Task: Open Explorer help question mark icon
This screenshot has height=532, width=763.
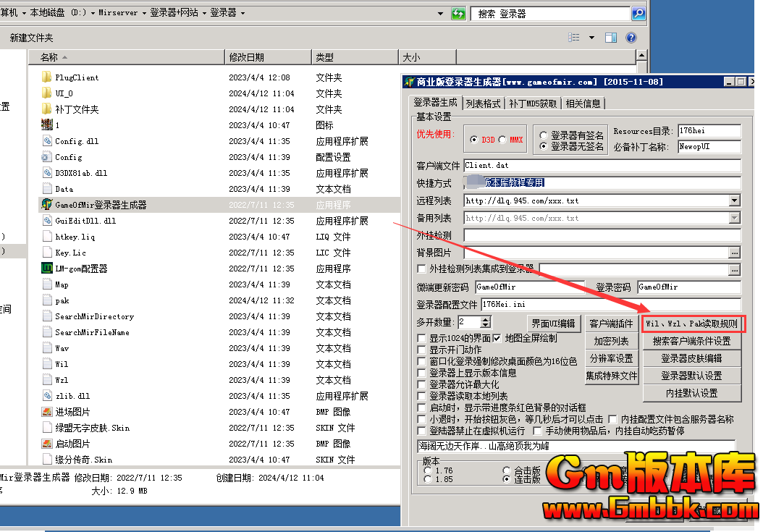Action: coord(631,38)
